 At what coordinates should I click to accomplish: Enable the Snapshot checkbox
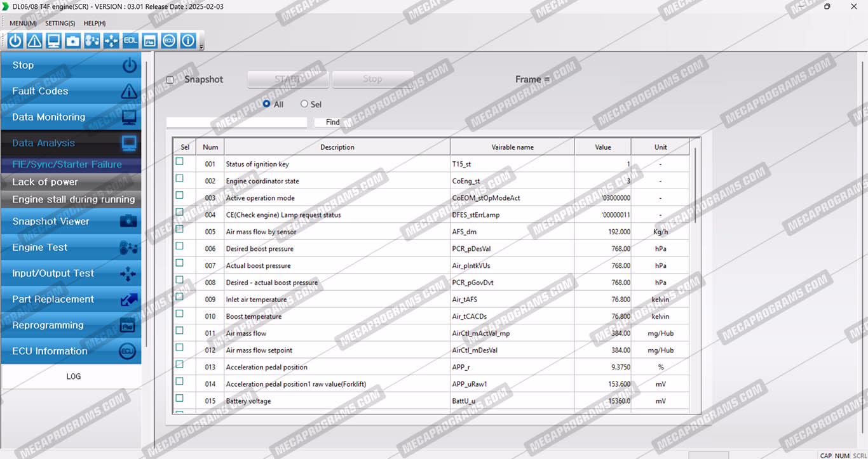pos(170,80)
